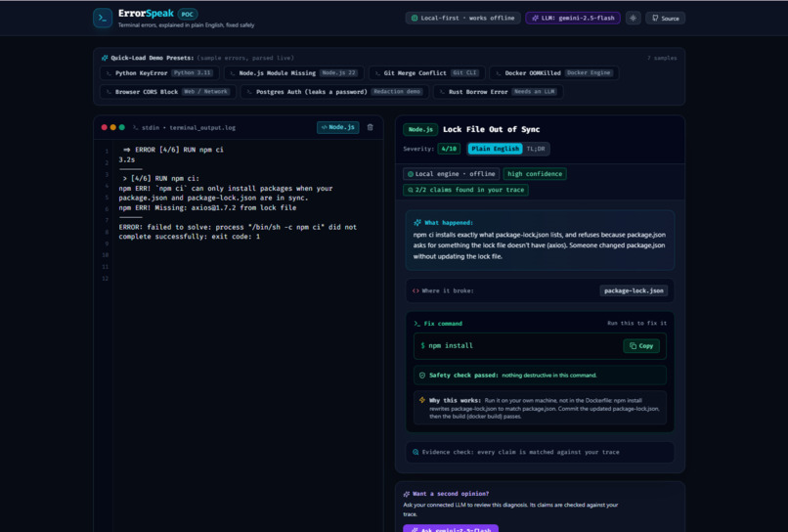The image size is (788, 532).
Task: Click the 'Run this to fix it' hint text
Action: 636,324
